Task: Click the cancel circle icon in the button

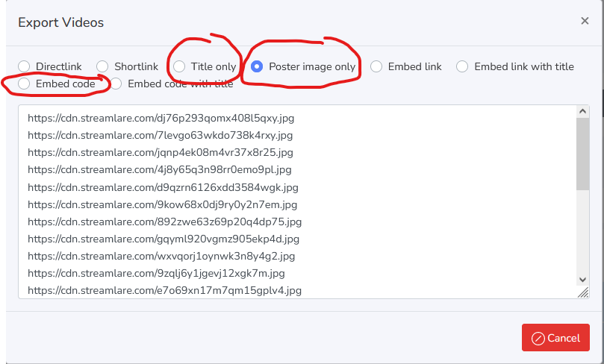Action: (538, 338)
